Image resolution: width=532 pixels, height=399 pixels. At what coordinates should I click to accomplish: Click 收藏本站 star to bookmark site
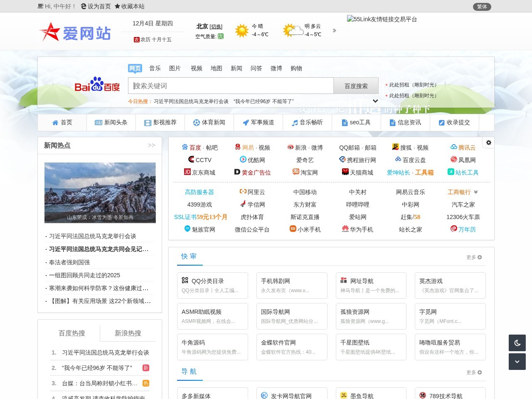pyautogui.click(x=117, y=7)
